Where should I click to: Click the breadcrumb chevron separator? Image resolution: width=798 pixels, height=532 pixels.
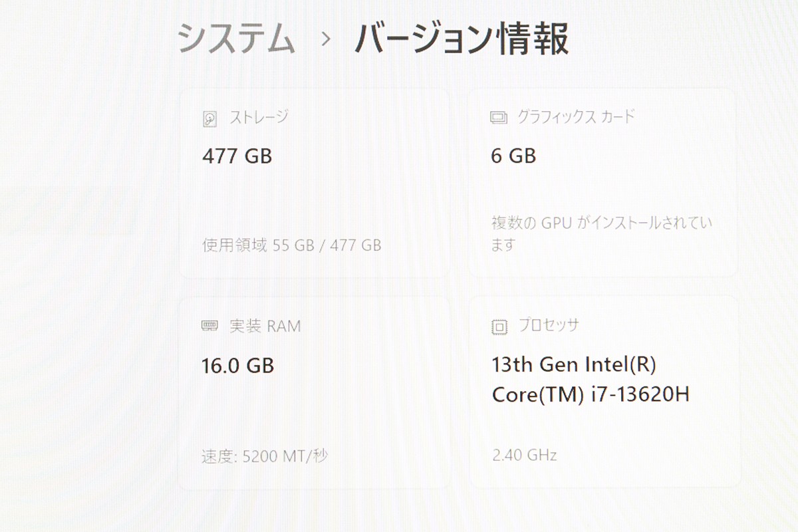(325, 39)
